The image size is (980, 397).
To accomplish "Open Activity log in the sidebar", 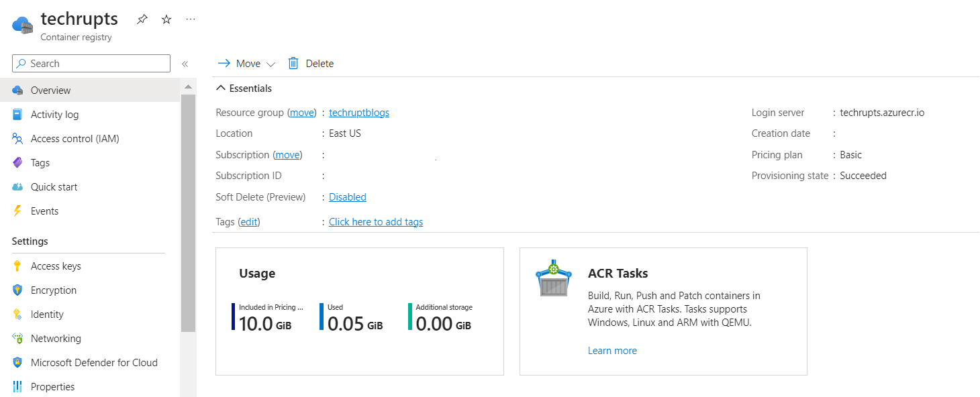I will coord(54,115).
